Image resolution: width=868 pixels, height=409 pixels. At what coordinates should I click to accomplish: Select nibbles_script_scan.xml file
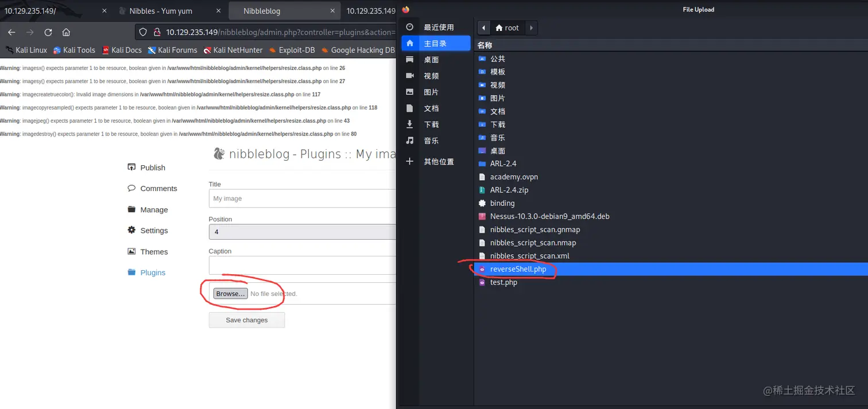672,256
